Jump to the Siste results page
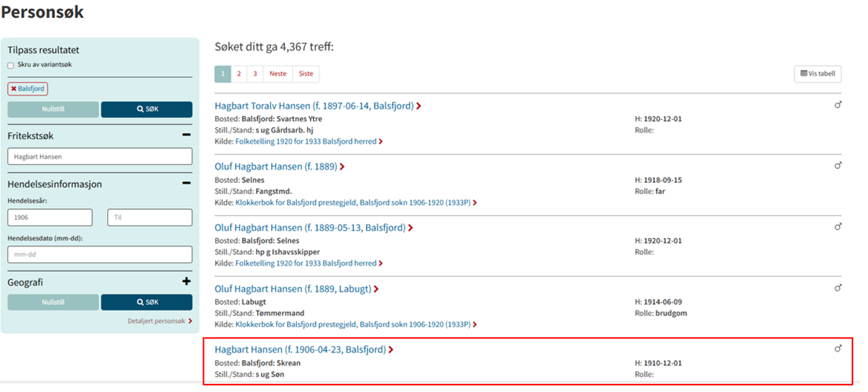This screenshot has height=392, width=868. pos(306,74)
